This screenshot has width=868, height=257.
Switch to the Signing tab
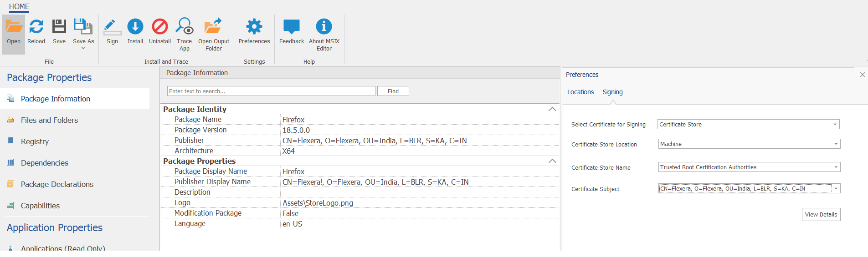click(613, 92)
